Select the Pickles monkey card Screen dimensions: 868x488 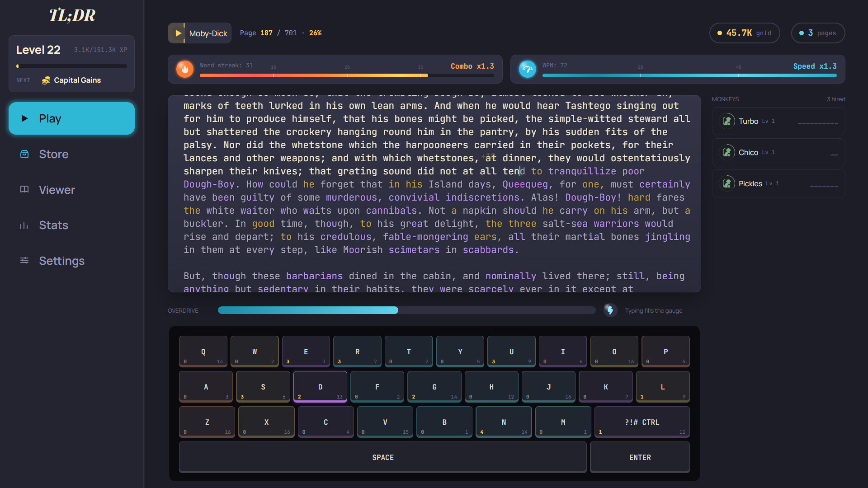(778, 183)
